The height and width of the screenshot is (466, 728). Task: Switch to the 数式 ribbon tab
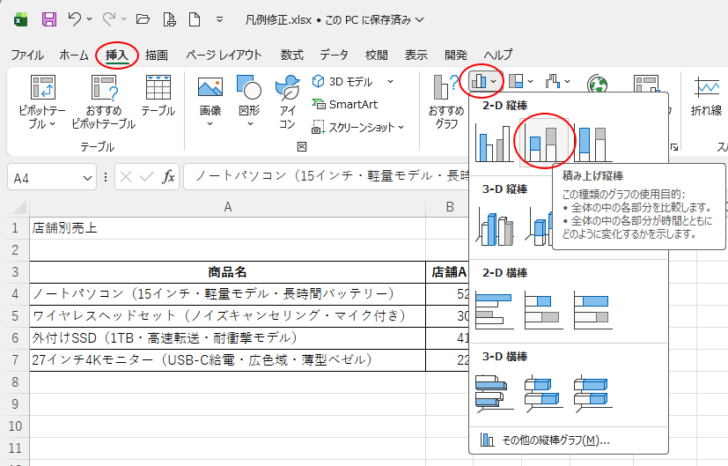[x=291, y=55]
